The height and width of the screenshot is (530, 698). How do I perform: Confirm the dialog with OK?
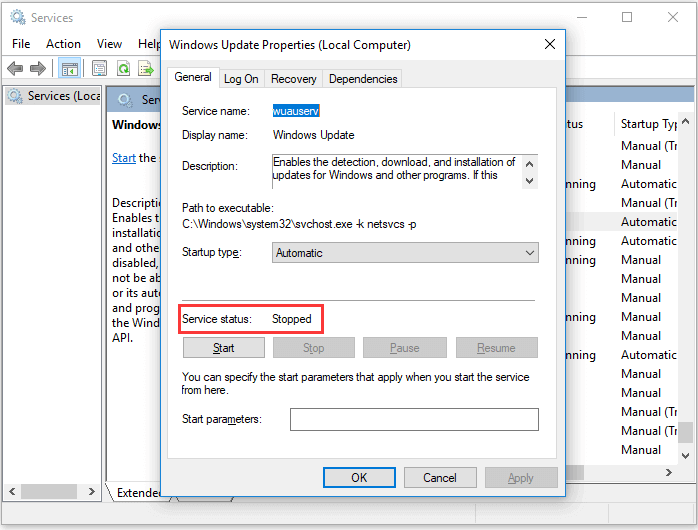point(359,477)
